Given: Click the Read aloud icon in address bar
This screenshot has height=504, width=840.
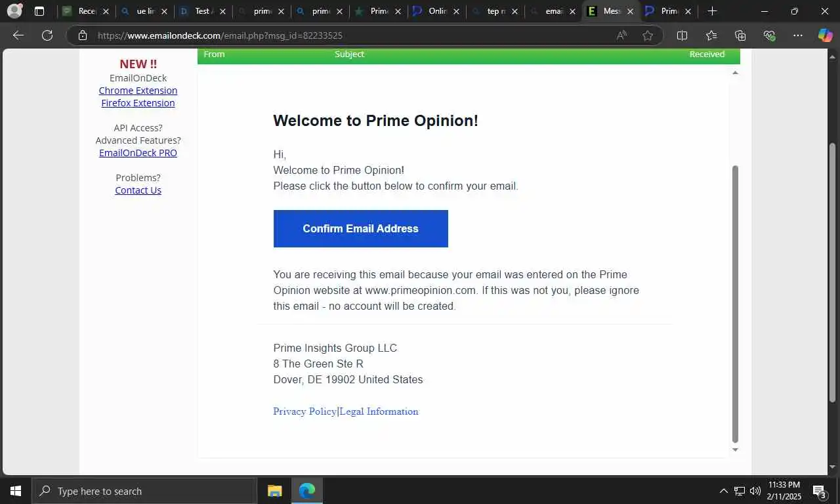Looking at the screenshot, I should tap(621, 35).
